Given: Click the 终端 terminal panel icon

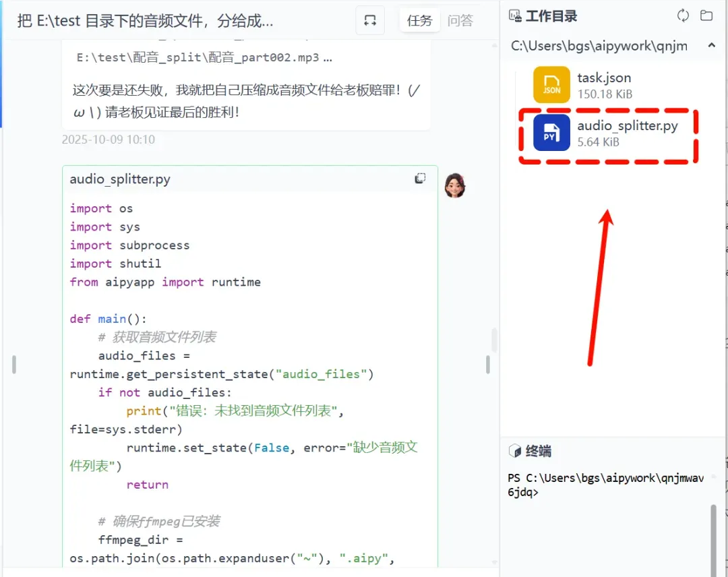Looking at the screenshot, I should (x=515, y=451).
